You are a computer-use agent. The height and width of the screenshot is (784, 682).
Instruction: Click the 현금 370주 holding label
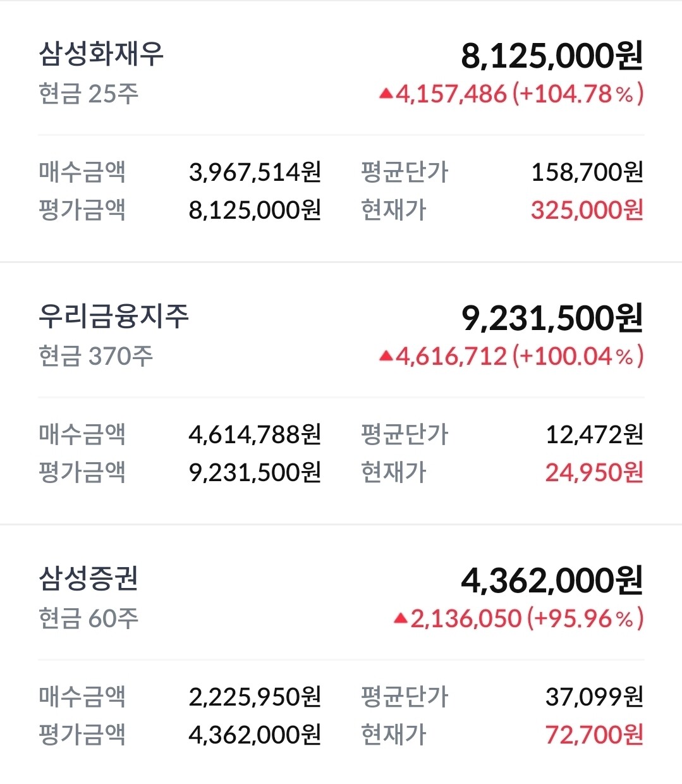click(x=95, y=356)
